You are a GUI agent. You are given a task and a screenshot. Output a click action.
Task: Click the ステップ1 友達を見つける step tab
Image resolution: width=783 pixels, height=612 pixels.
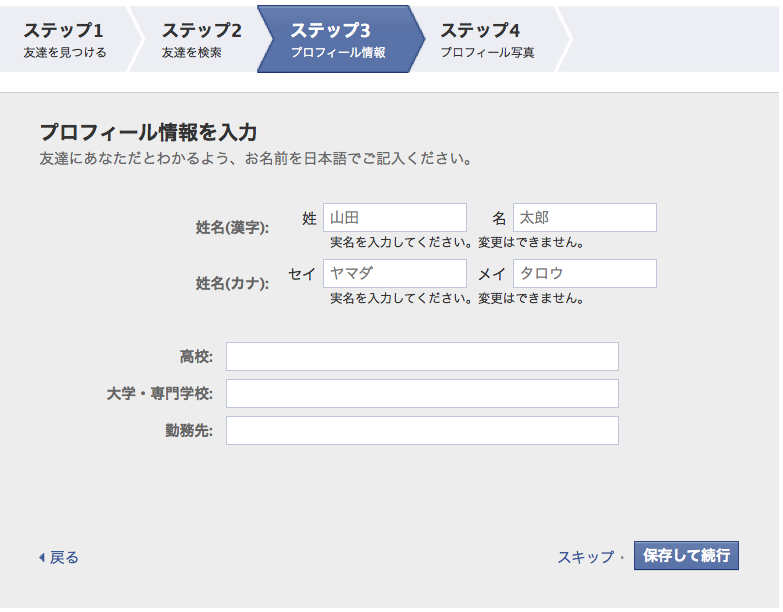pos(65,39)
